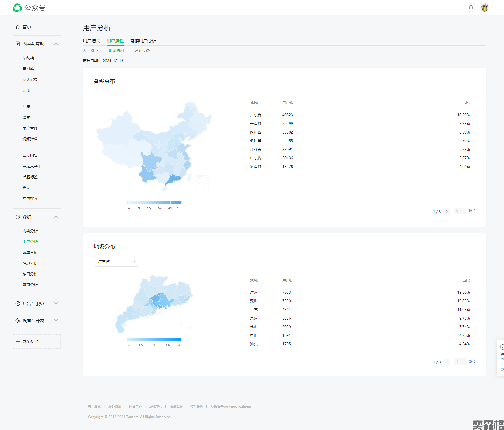Viewport: 504px width, 430px height.
Task: Switch to the 用户增长 tab
Action: [x=91, y=41]
